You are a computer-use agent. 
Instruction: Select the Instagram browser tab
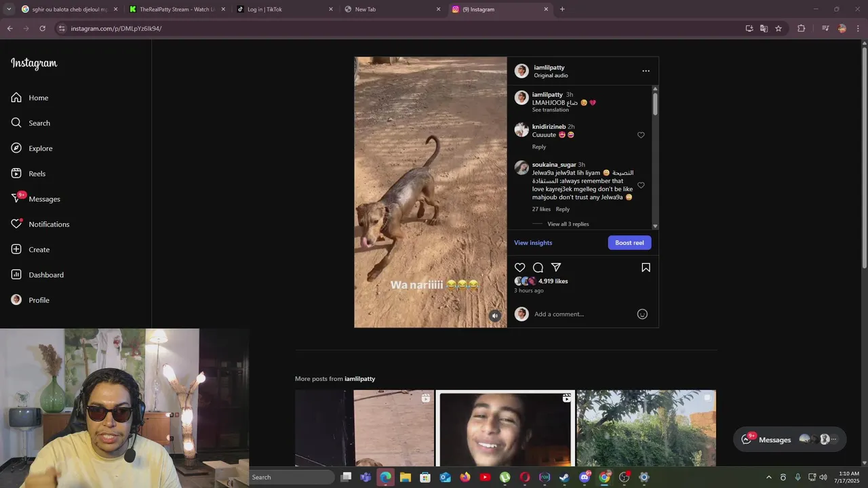click(x=499, y=9)
